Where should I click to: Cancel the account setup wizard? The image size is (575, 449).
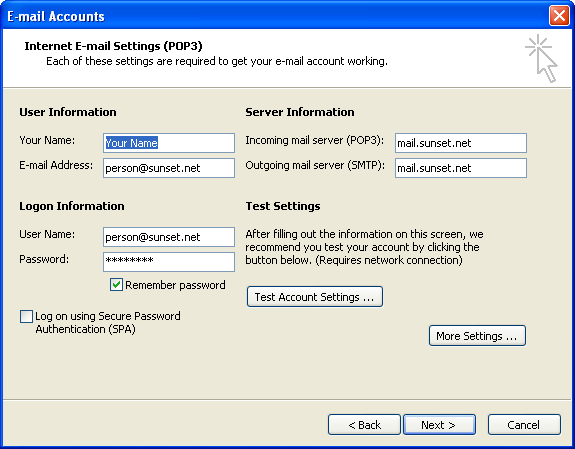[x=524, y=425]
